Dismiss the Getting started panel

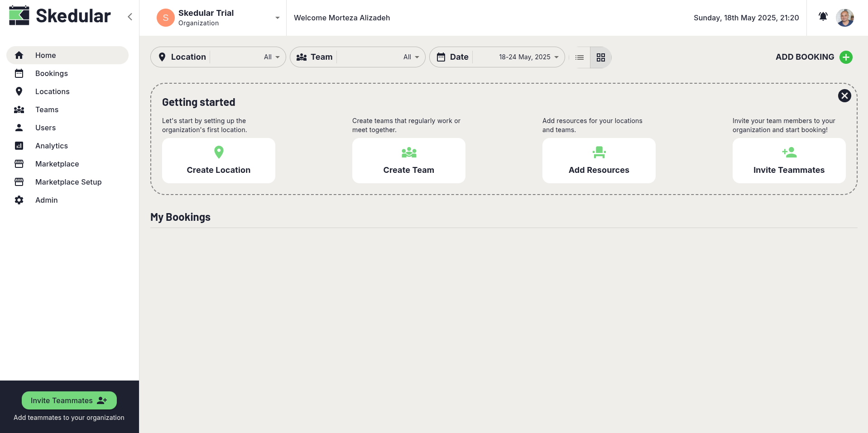pos(844,95)
